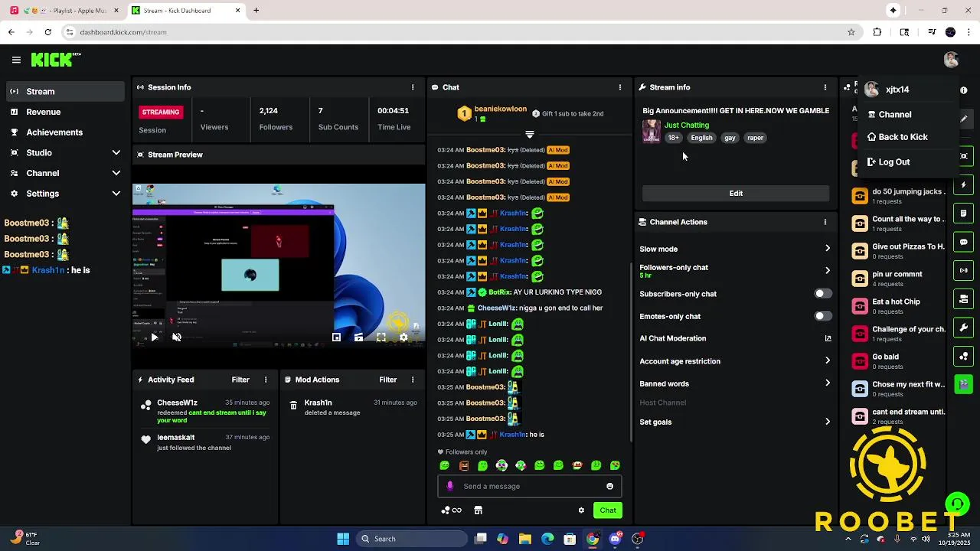The height and width of the screenshot is (551, 980).
Task: Toggle theater mode in stream preview
Action: pos(358,337)
